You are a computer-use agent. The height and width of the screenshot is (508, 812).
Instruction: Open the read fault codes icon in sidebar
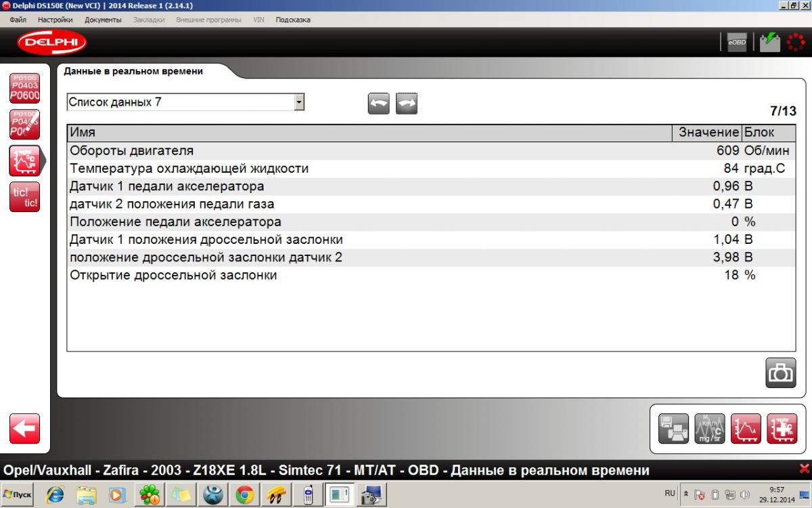24,88
